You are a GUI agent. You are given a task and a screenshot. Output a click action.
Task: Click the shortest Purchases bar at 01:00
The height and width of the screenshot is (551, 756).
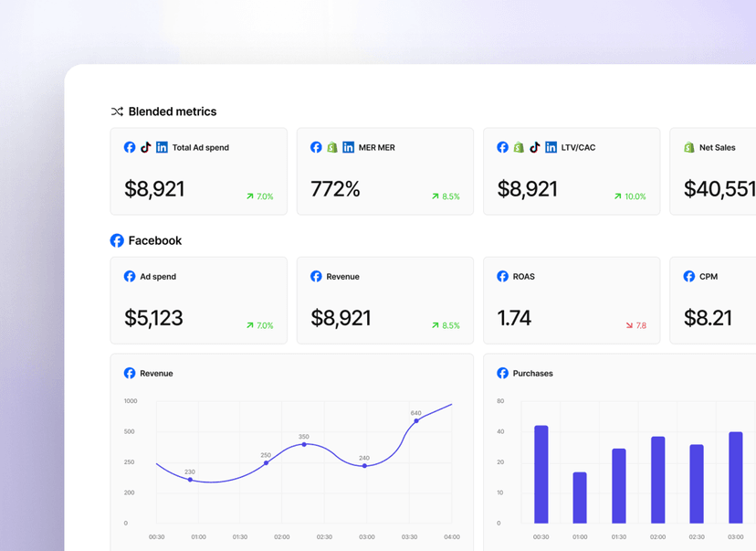point(580,497)
